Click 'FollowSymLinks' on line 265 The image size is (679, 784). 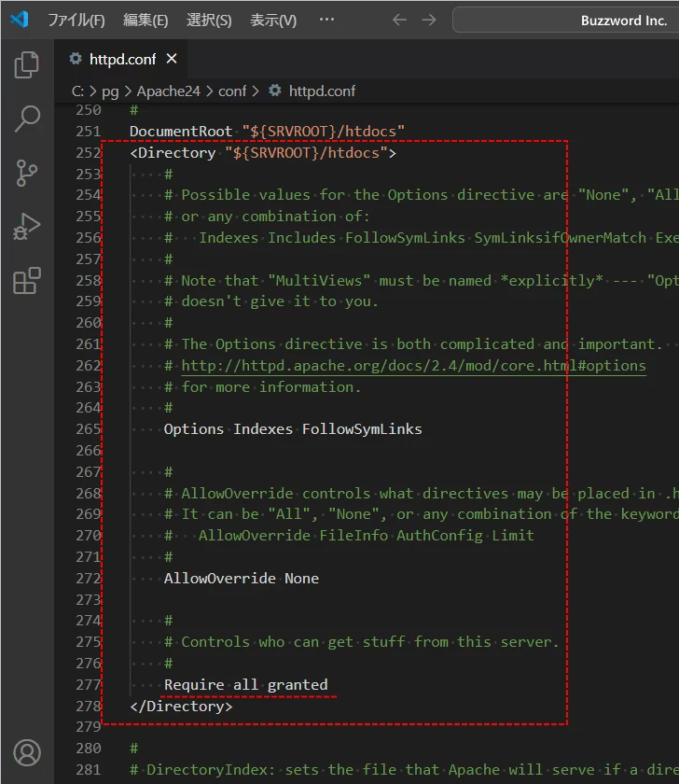(x=362, y=429)
